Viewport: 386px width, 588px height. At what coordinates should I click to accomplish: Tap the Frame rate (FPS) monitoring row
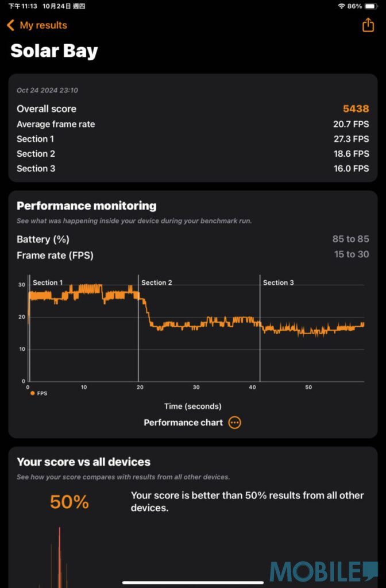(x=192, y=255)
